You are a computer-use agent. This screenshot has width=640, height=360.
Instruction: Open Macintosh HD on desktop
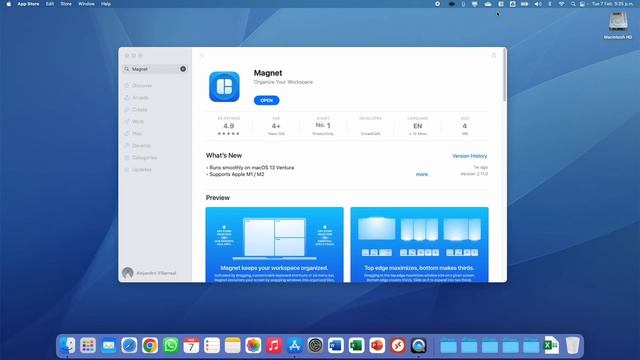[x=618, y=25]
